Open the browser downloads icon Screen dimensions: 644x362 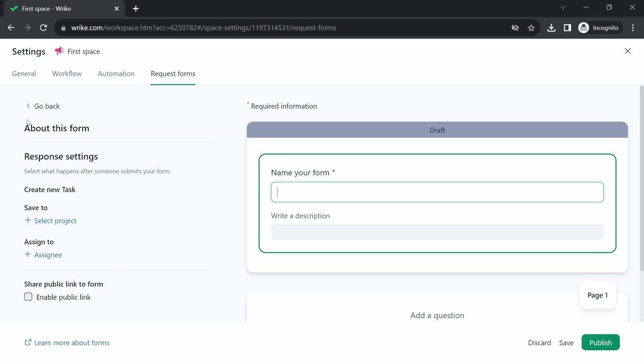551,28
